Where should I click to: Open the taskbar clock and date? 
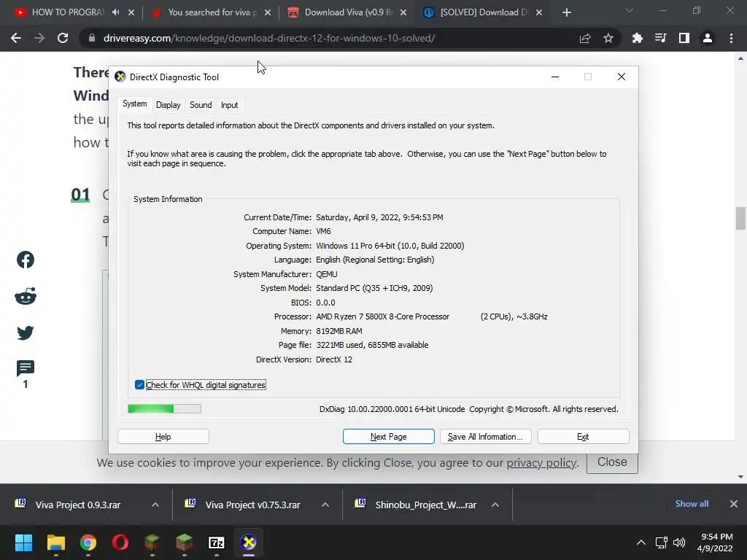click(715, 542)
